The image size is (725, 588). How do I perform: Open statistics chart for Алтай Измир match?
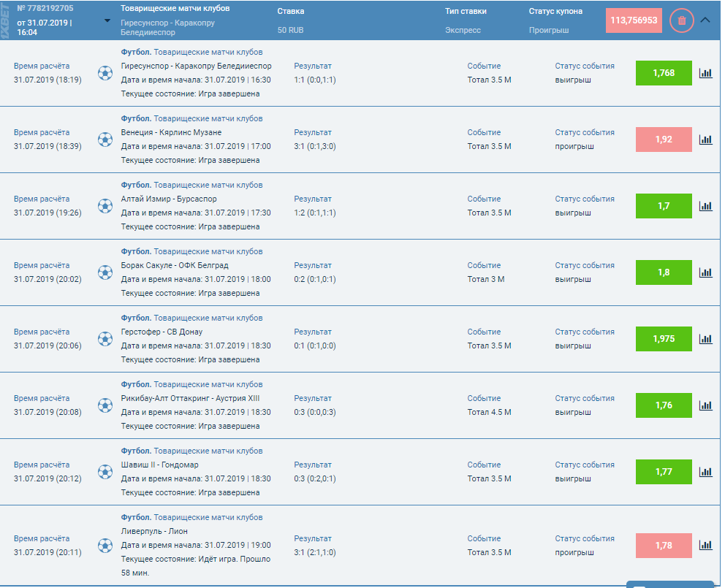pos(705,206)
